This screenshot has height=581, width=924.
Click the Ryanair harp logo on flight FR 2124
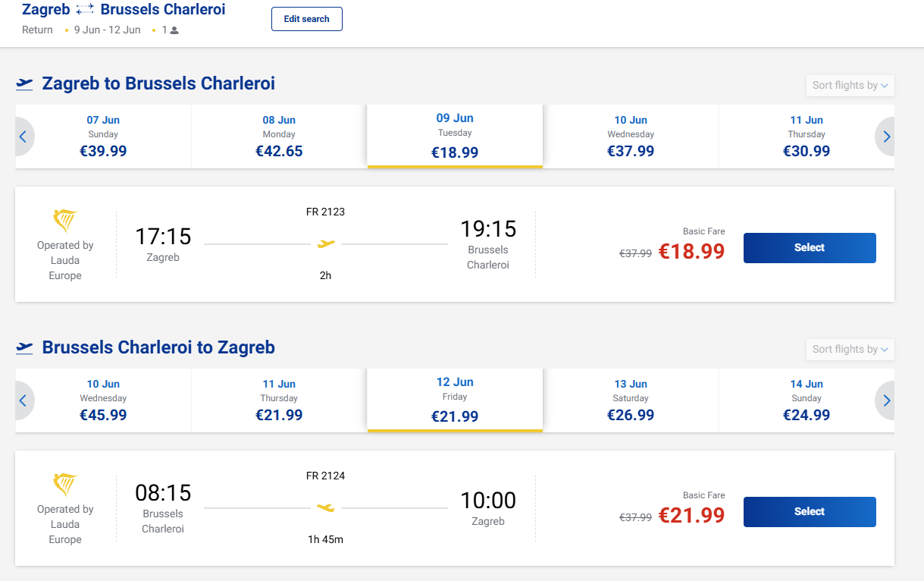tap(65, 485)
